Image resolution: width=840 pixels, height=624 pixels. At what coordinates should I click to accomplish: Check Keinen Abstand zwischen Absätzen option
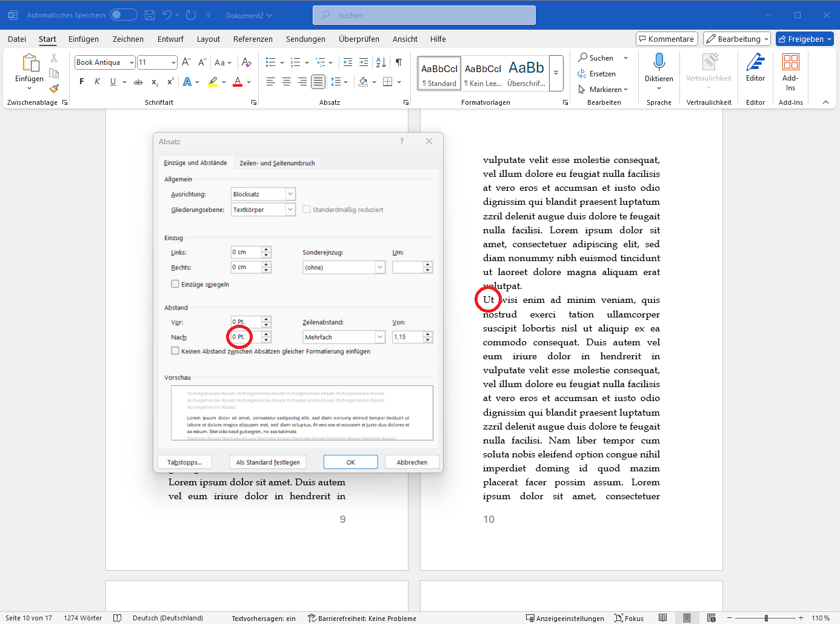point(175,351)
